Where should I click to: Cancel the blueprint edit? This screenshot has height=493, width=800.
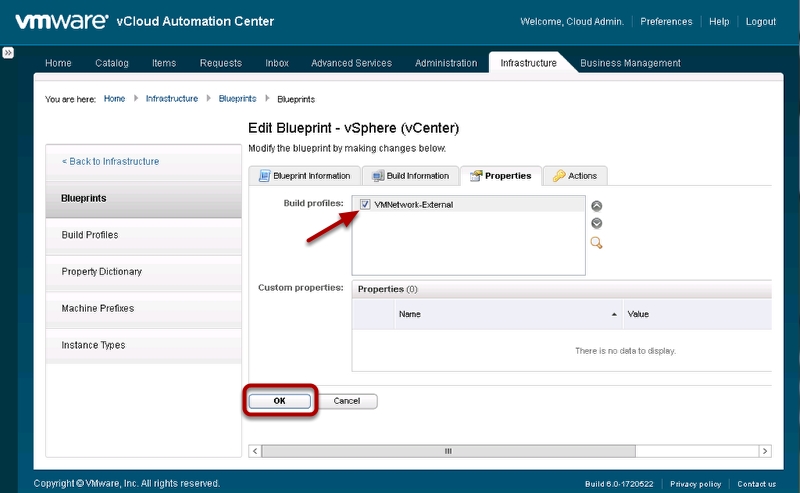tap(347, 401)
